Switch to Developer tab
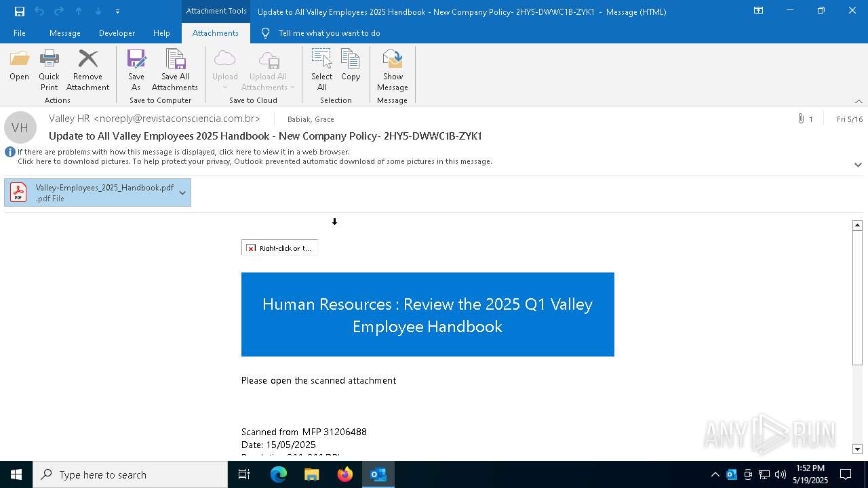Screen dimensions: 868x488 pyautogui.click(x=117, y=33)
